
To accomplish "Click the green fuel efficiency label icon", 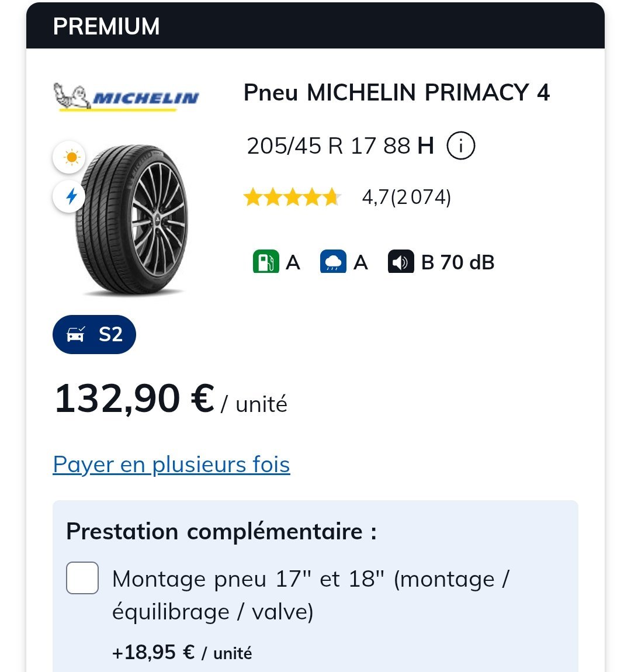I will pos(266,262).
